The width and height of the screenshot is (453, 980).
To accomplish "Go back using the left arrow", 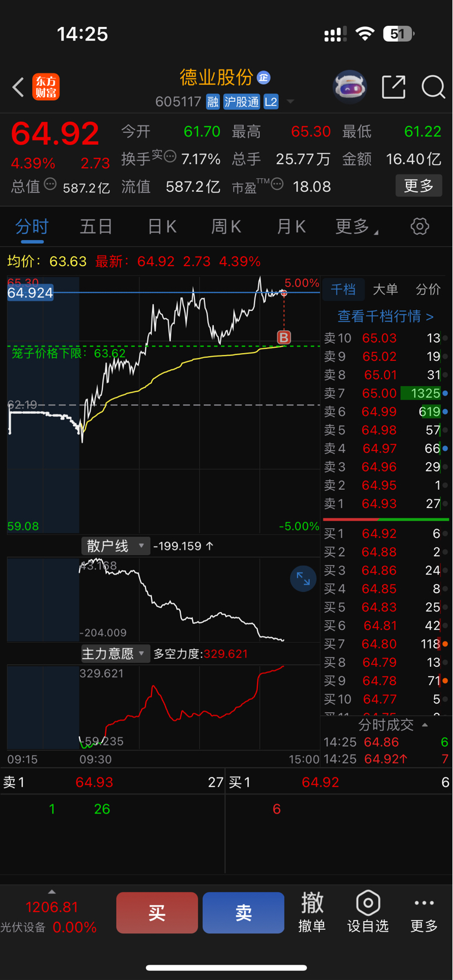I will pos(18,87).
